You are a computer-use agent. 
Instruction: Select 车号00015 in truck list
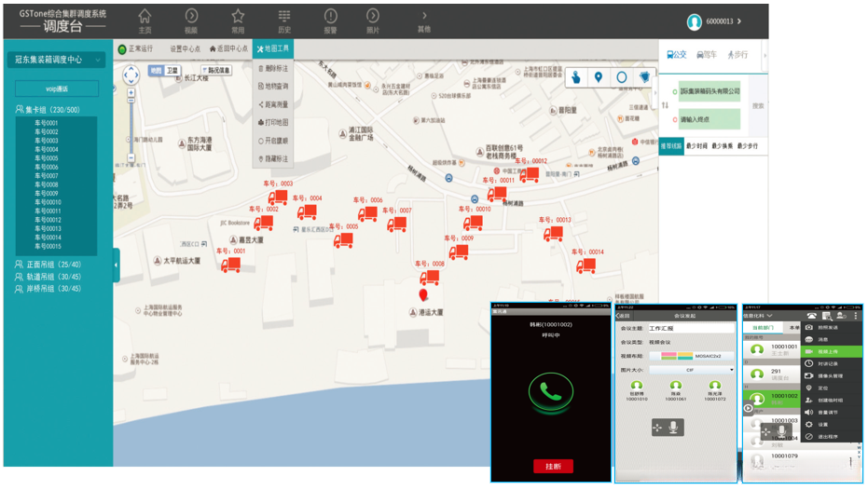[x=48, y=246]
